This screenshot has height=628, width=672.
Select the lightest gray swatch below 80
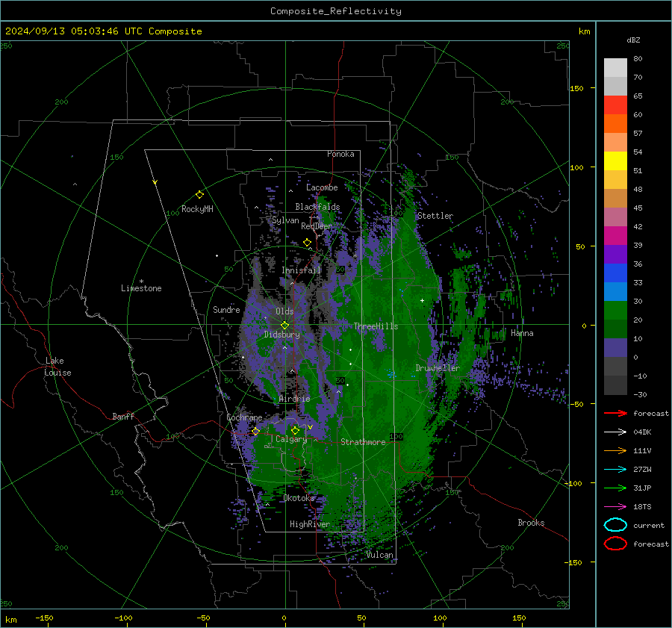pyautogui.click(x=615, y=68)
